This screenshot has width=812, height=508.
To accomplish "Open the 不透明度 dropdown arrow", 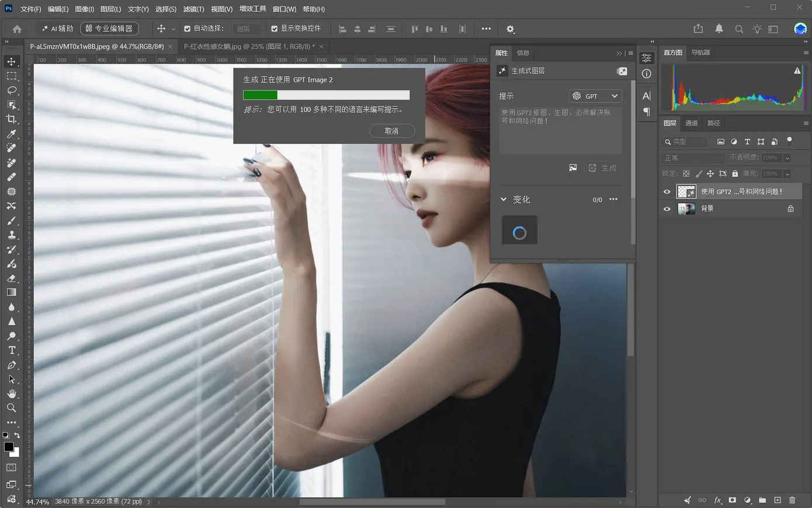I will point(787,158).
